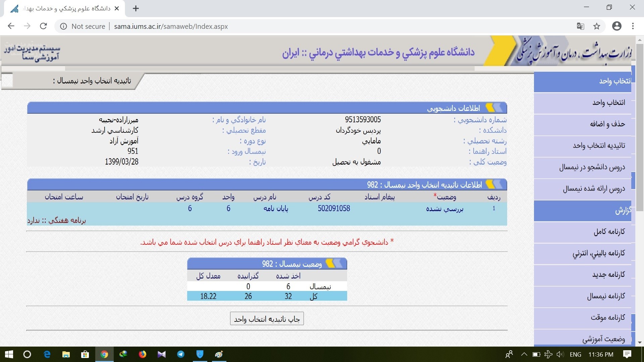The width and height of the screenshot is (644, 362).
Task: Open the Windows notification center icon
Action: [627, 354]
